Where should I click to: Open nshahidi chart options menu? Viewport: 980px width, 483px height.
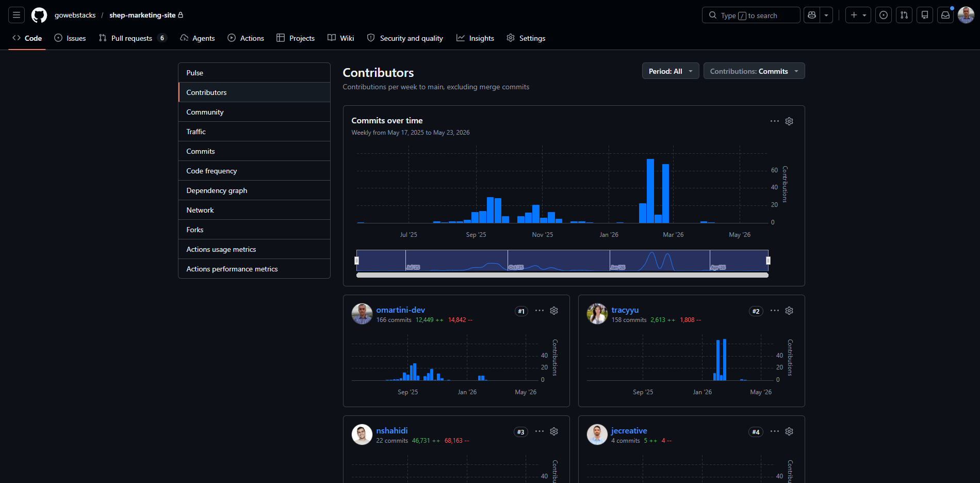(x=540, y=431)
